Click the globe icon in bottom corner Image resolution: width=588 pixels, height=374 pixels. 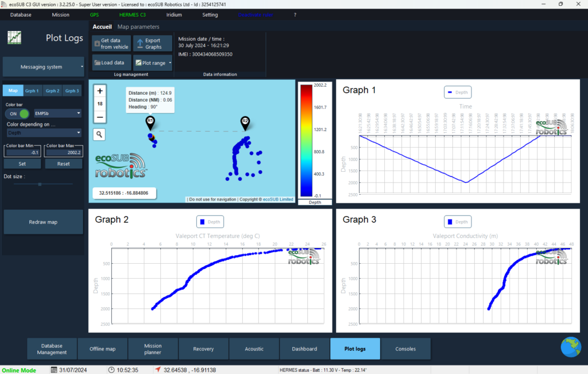point(570,347)
